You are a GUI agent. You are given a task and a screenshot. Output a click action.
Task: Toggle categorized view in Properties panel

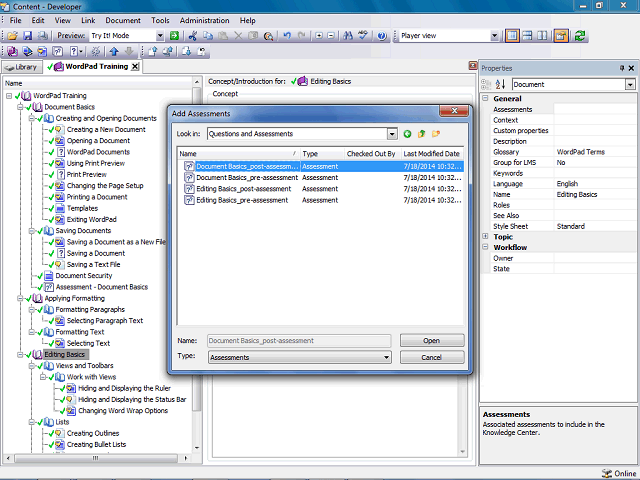point(486,84)
